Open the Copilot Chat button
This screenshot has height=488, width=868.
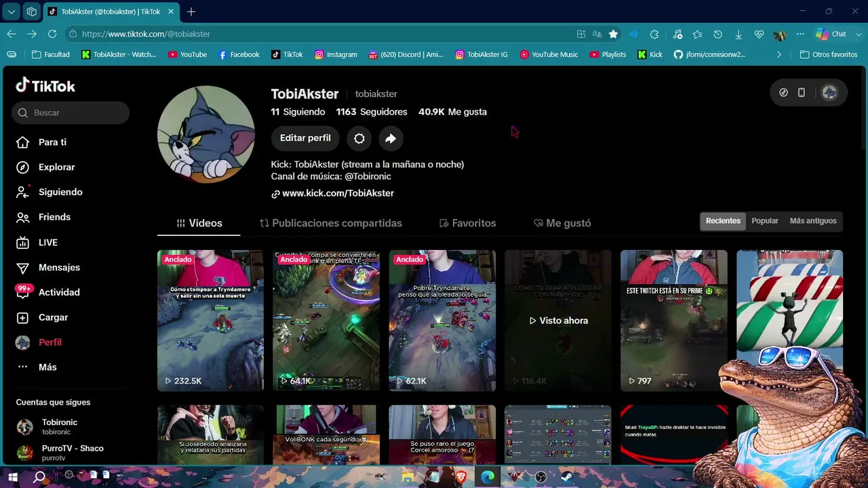point(831,34)
